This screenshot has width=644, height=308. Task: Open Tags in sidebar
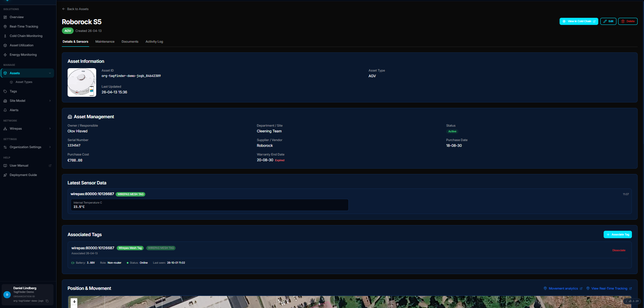click(x=13, y=91)
